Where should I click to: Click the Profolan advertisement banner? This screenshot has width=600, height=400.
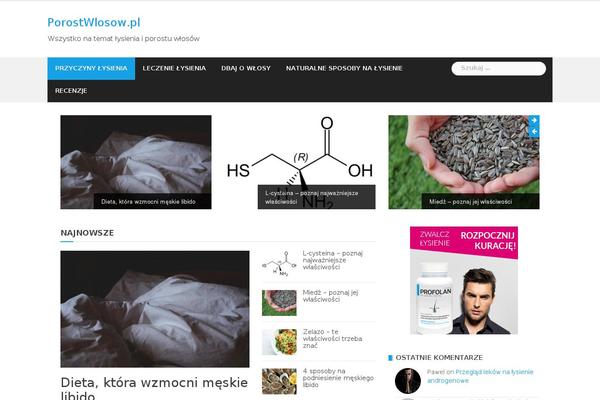click(464, 280)
